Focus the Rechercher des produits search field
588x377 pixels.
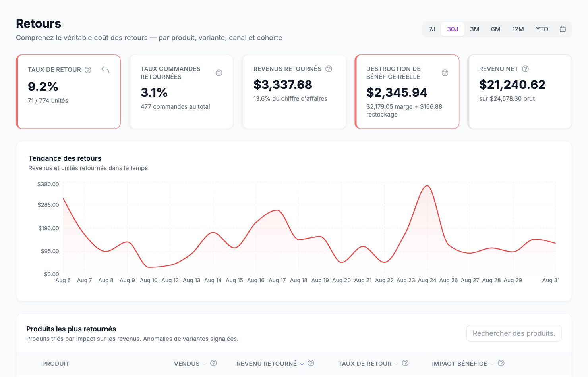[x=514, y=333]
